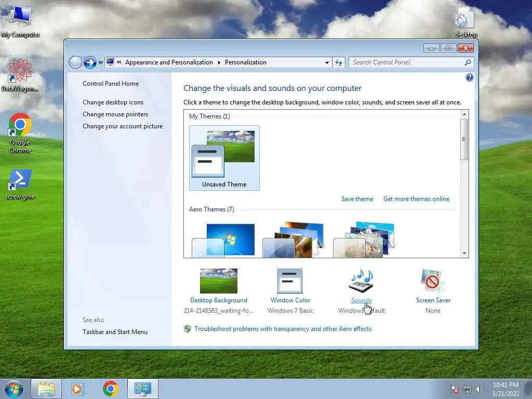This screenshot has width=532, height=399.
Task: Click the Sounds musical notes icon
Action: [361, 281]
